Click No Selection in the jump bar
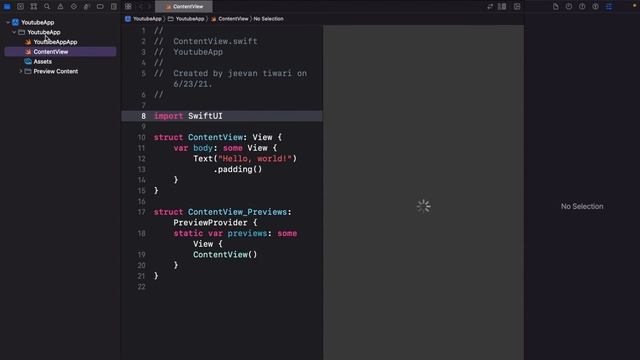This screenshot has height=360, width=640. [269, 19]
